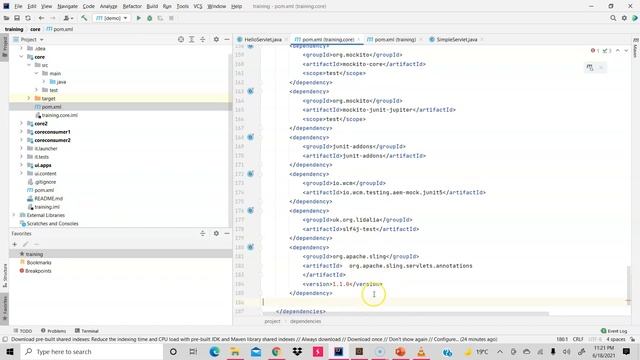This screenshot has width=640, height=360.
Task: Click the Run with Coverage icon
Action: pyautogui.click(x=160, y=18)
